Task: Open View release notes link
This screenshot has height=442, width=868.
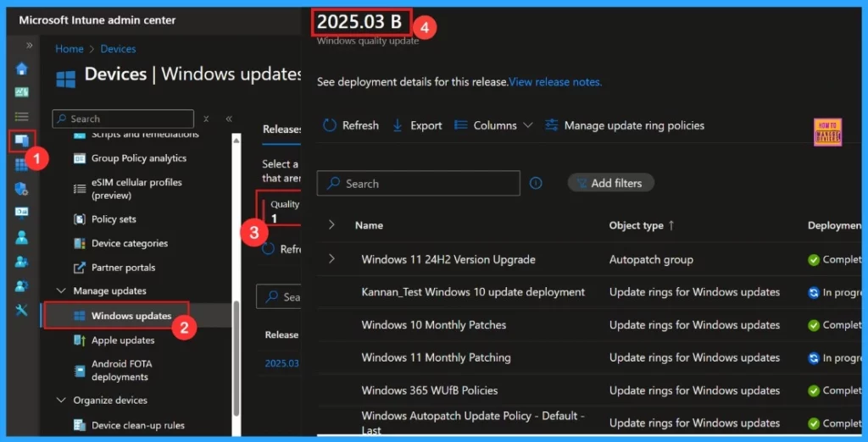Action: 555,82
